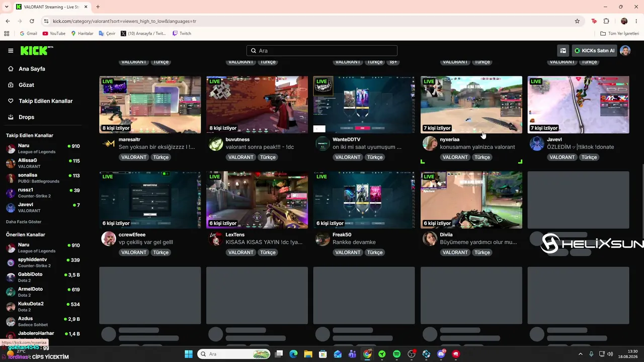
Task: Open a new Chrome tab with plus
Action: 98,7
